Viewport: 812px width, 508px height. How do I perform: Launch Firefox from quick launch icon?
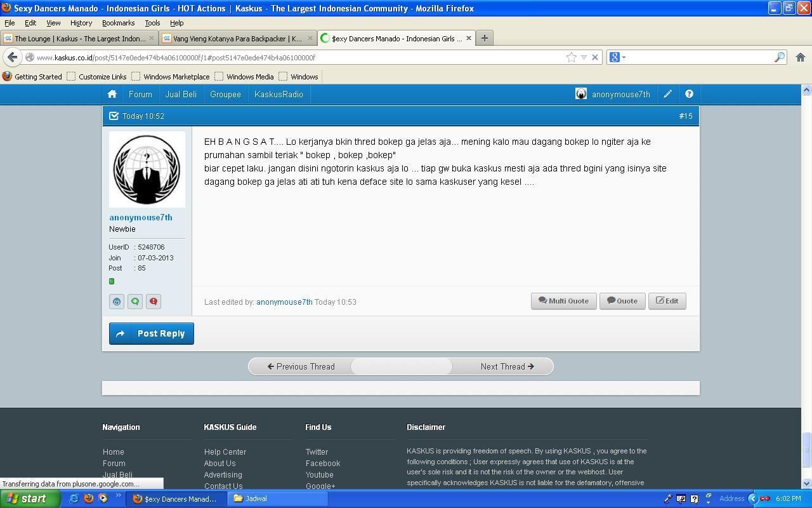point(89,498)
